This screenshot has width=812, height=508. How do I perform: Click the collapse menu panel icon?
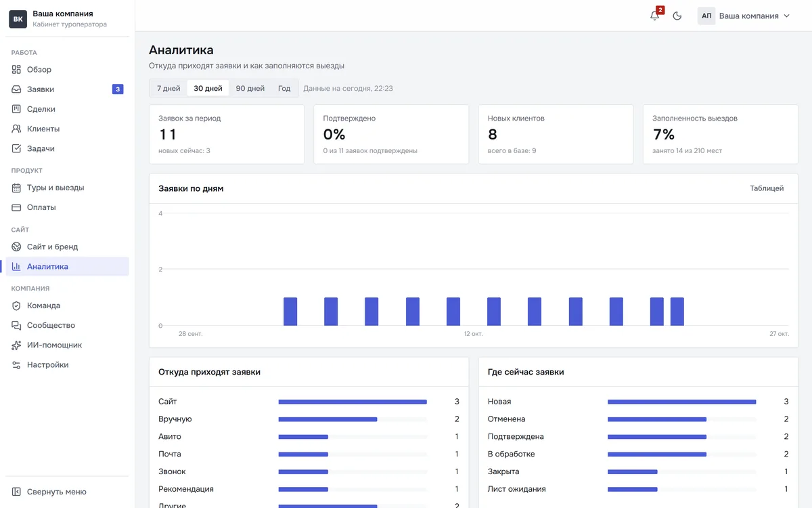16,492
